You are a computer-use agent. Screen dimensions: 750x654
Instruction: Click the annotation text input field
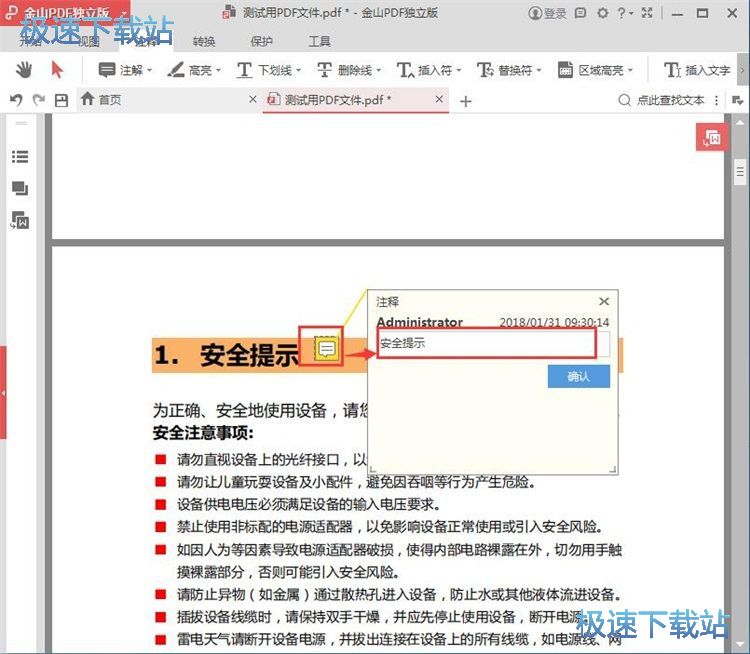[485, 343]
